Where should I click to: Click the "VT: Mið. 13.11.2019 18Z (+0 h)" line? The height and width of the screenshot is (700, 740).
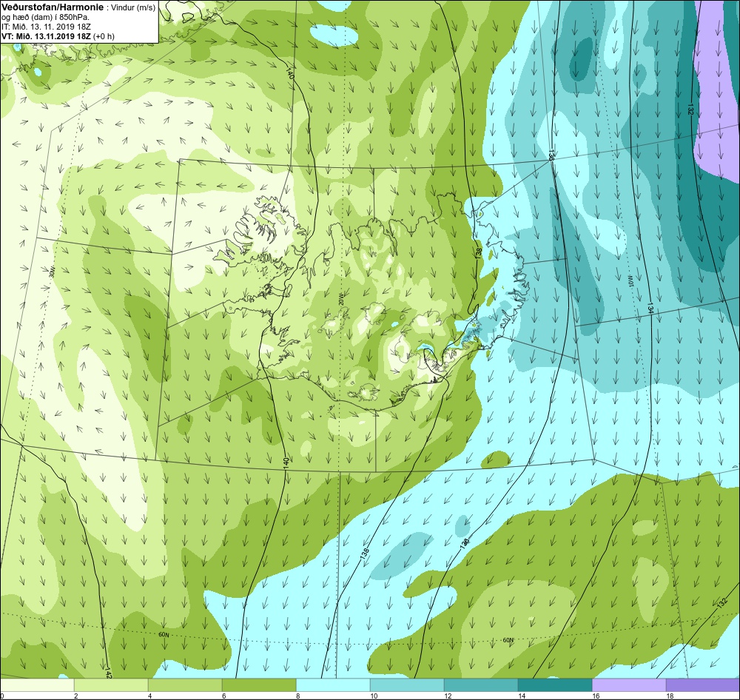pos(58,36)
